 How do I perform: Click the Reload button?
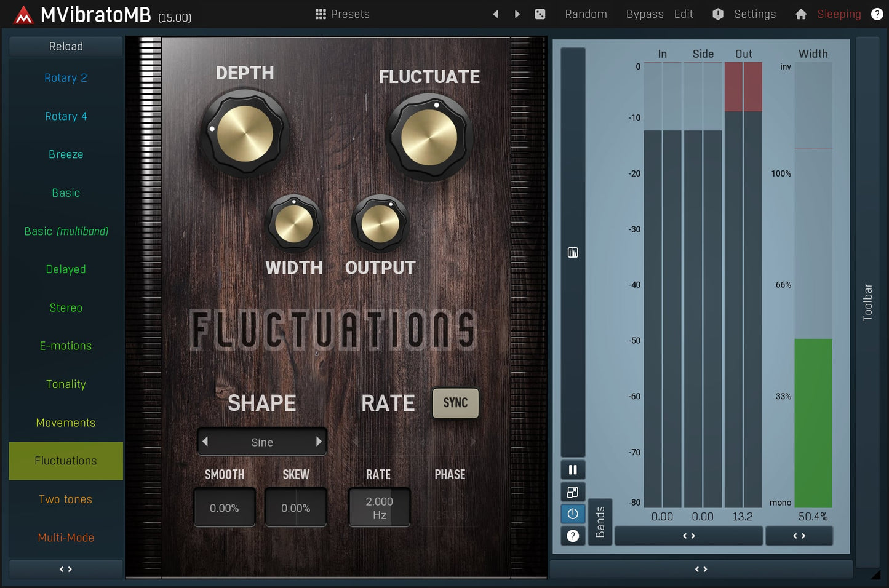click(66, 47)
